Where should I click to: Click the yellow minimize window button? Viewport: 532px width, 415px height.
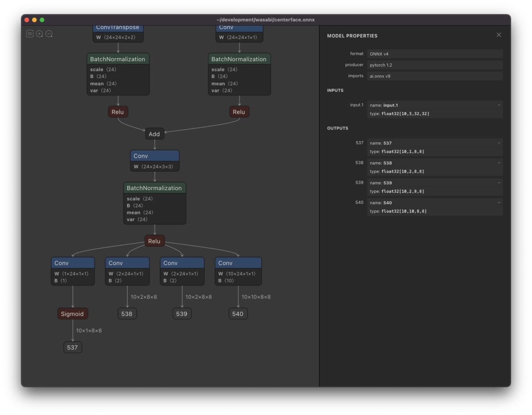[35, 20]
